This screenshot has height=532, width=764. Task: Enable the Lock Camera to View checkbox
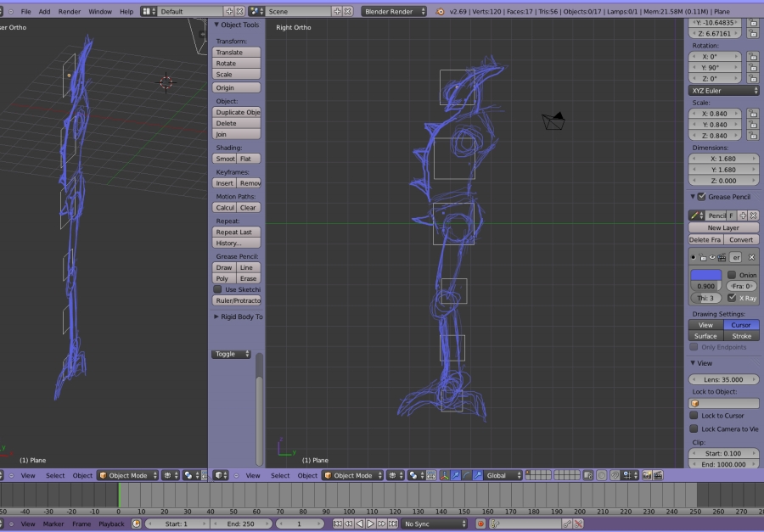point(694,428)
